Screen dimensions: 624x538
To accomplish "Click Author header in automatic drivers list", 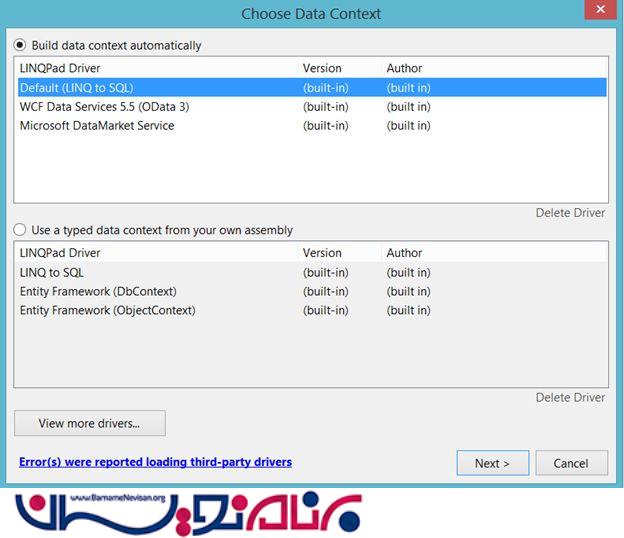I will coord(404,69).
